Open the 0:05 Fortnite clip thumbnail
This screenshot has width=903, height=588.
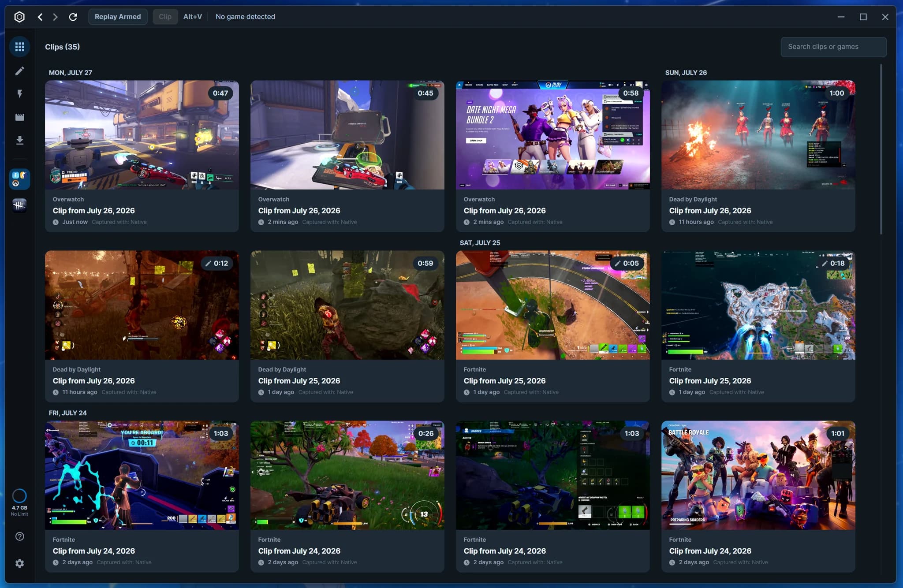coord(553,305)
